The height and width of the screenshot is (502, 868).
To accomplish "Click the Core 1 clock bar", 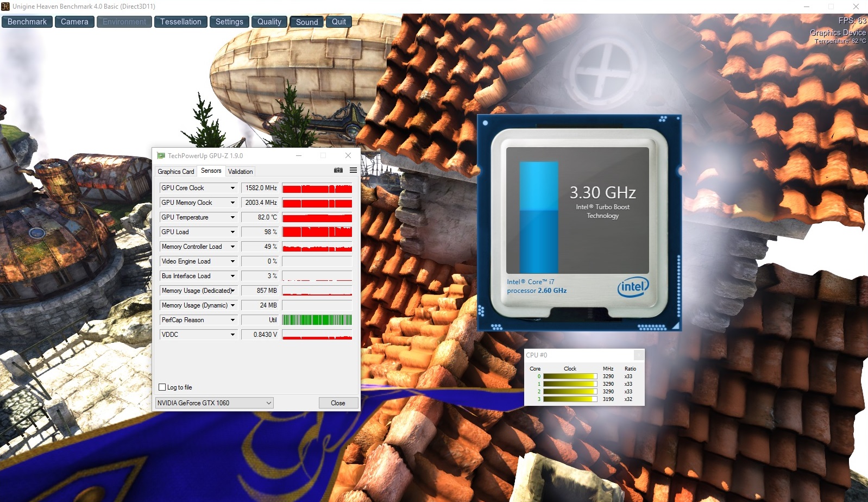I will [x=570, y=384].
